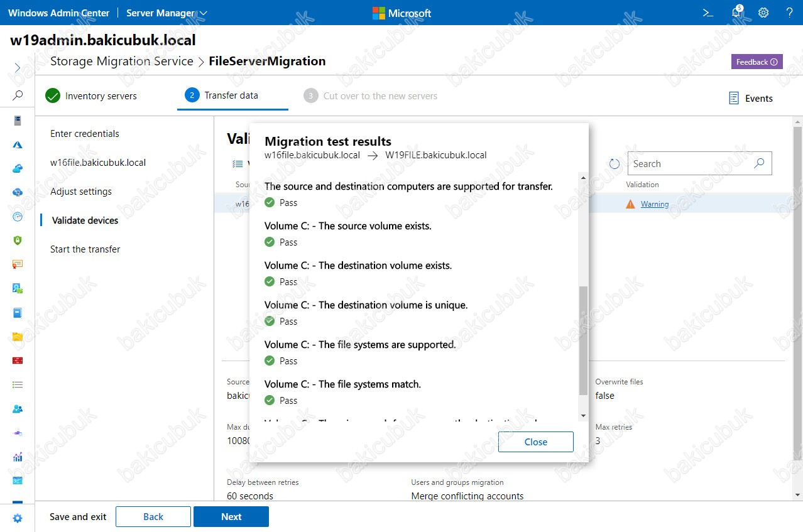Viewport: 803px width, 532px height.
Task: Click the search magnifier in the Search box
Action: click(x=759, y=163)
